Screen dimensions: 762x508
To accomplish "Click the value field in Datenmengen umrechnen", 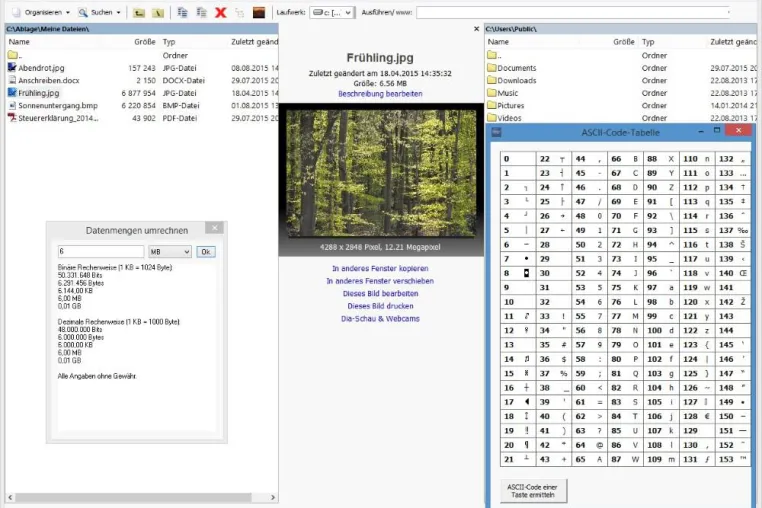I will (101, 251).
